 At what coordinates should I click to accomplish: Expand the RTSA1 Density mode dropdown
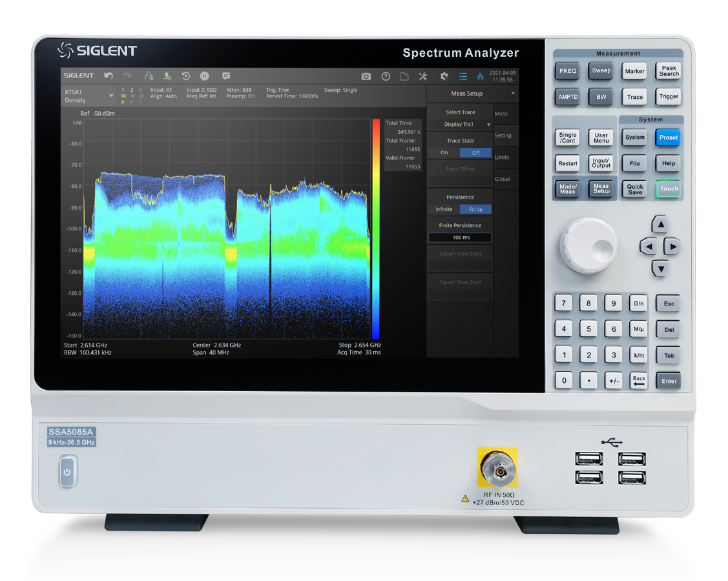click(111, 96)
